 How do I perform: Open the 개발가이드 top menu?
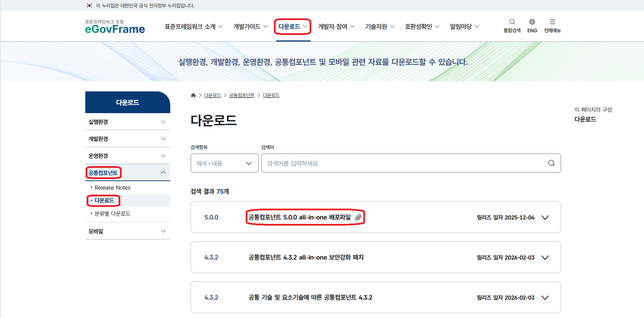coord(250,26)
